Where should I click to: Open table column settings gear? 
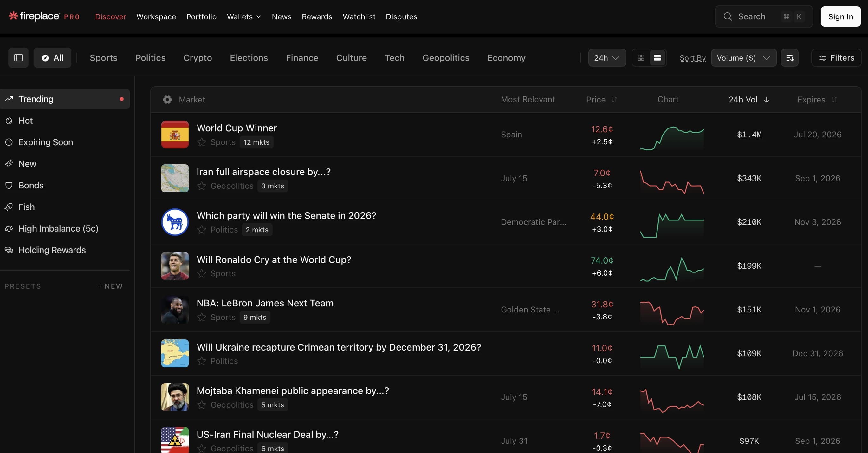coord(167,99)
